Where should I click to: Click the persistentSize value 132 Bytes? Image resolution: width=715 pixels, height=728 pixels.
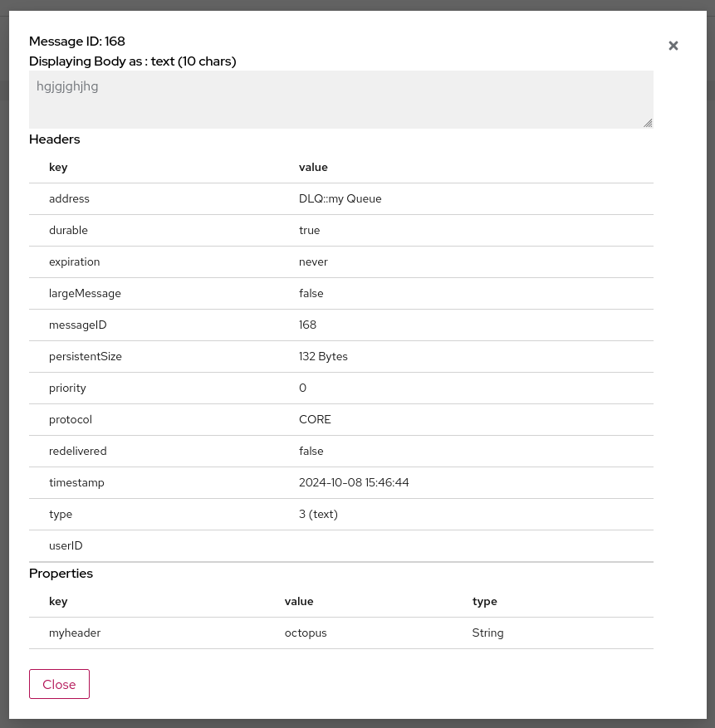(x=323, y=356)
